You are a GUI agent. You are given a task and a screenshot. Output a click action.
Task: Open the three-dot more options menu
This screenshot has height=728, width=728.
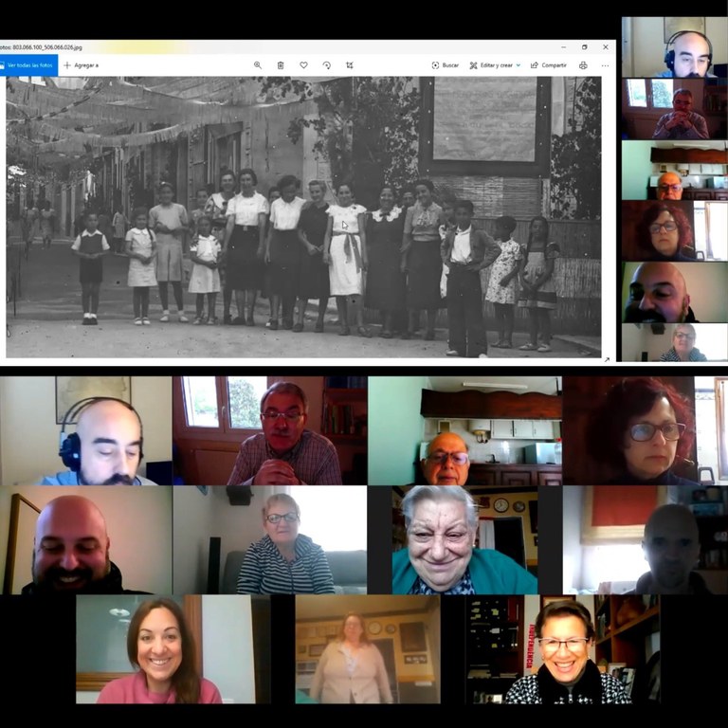pos(605,65)
